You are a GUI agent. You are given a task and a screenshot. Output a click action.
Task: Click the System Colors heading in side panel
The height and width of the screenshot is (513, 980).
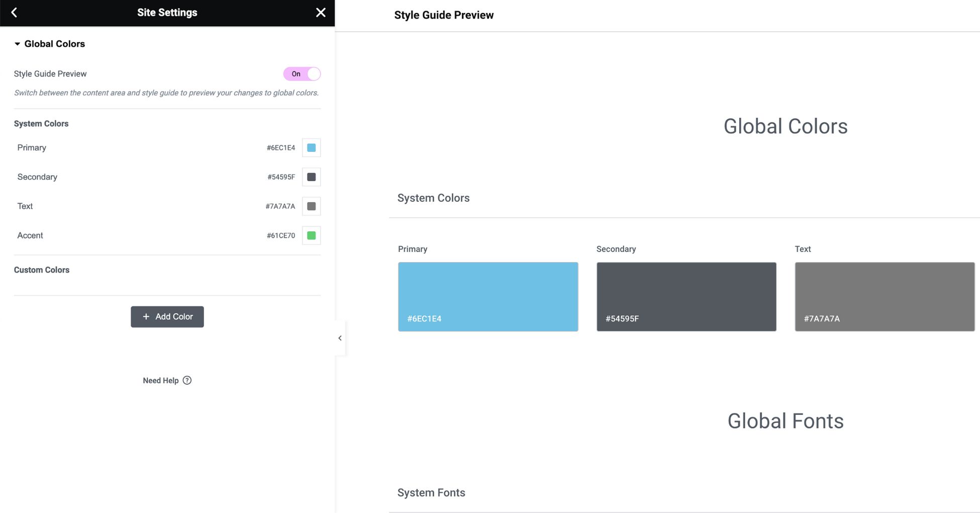[x=41, y=124]
